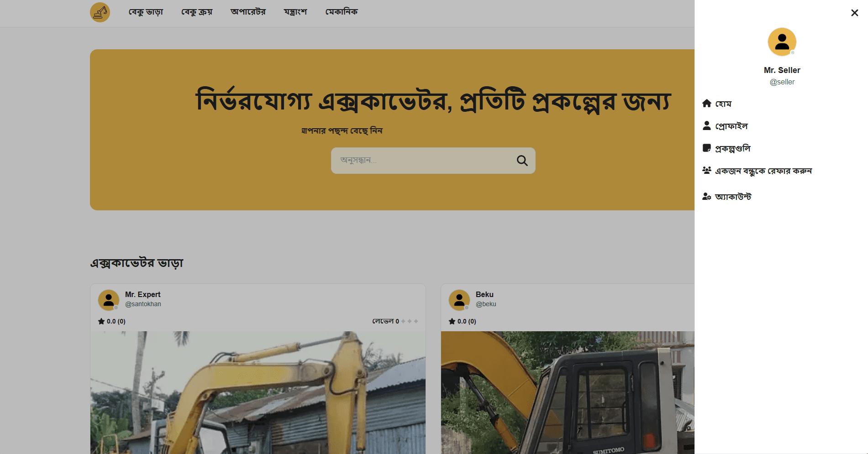Click the search magnifier icon
868x454 pixels.
[x=522, y=161]
